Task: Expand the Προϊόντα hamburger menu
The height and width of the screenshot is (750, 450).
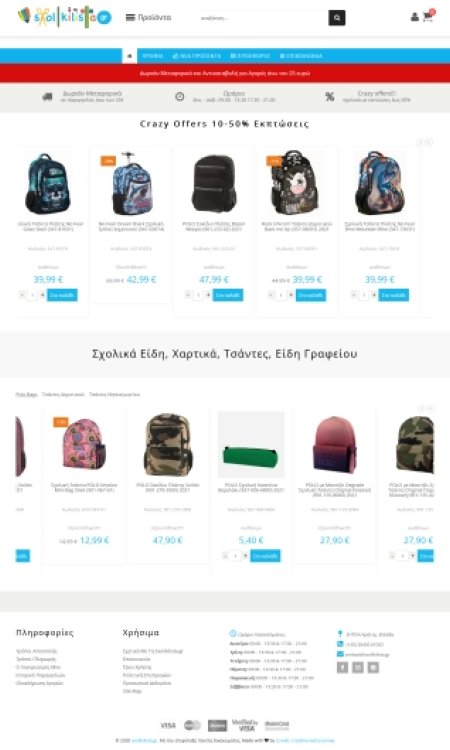Action: 148,18
